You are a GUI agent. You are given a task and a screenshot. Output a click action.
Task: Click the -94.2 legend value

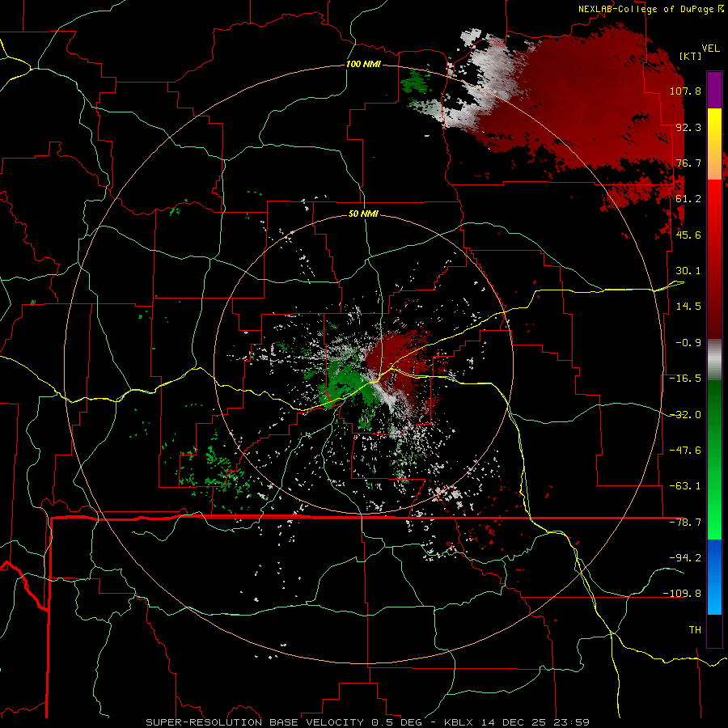point(685,557)
